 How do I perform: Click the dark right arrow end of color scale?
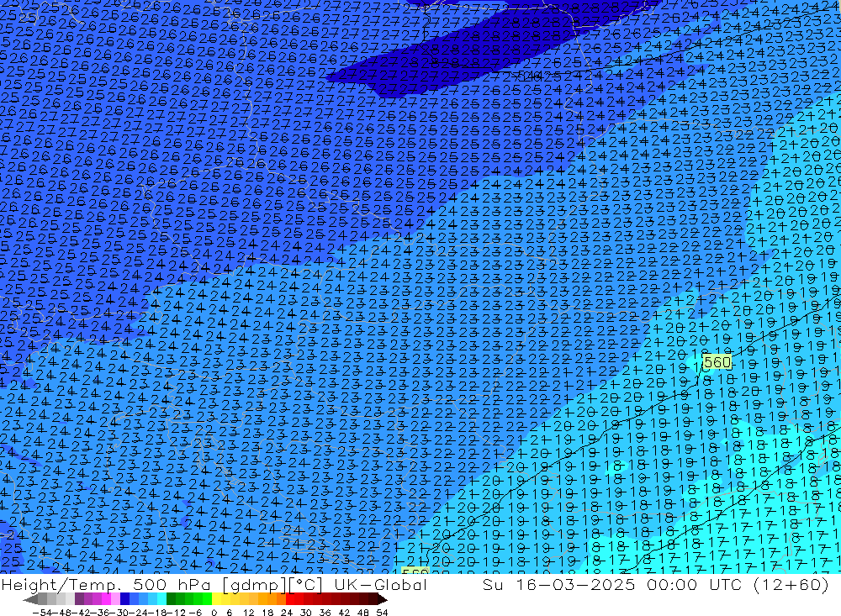click(383, 600)
